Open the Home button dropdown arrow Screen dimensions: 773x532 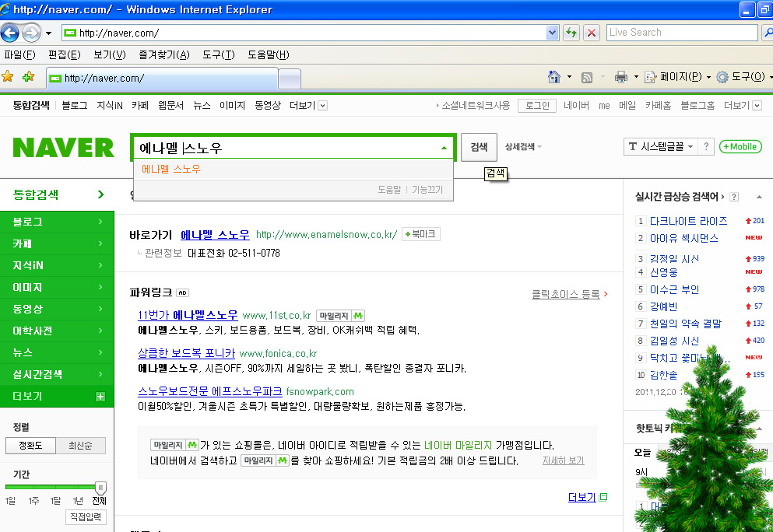pyautogui.click(x=569, y=77)
